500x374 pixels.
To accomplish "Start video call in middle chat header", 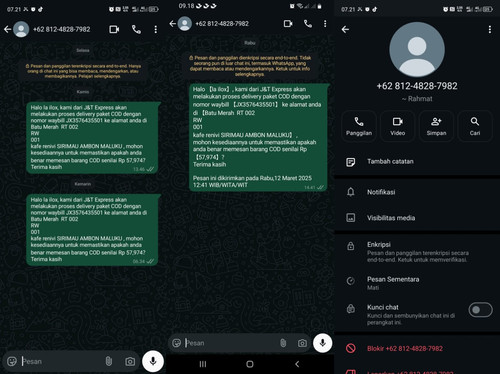I will click(x=288, y=24).
